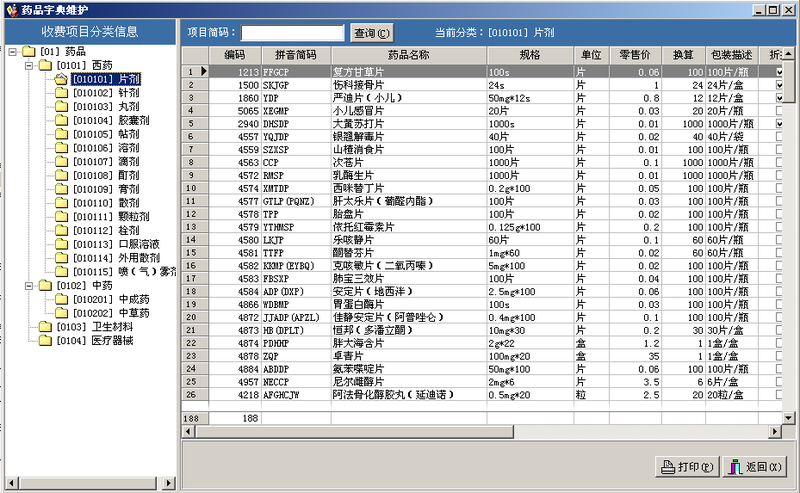Click the tree panel scrollbar left arrow
800x493 pixels.
(x=12, y=482)
